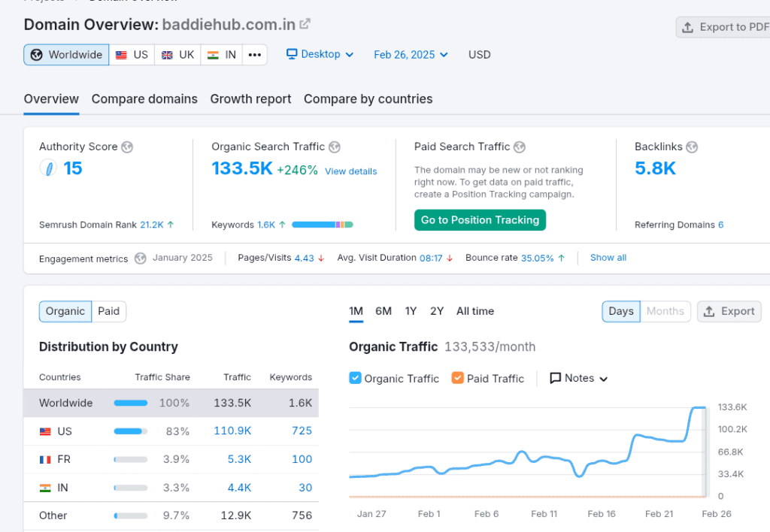Select the All time range
This screenshot has width=770, height=532.
(475, 311)
